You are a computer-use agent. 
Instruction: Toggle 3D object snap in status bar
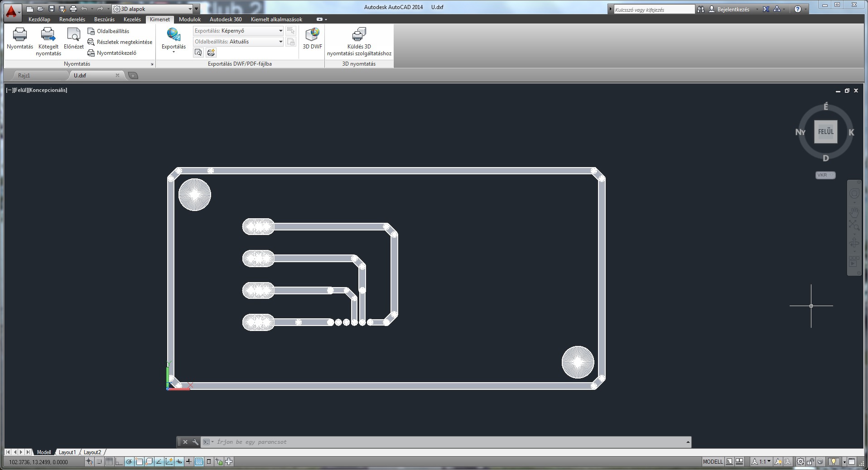pos(149,462)
